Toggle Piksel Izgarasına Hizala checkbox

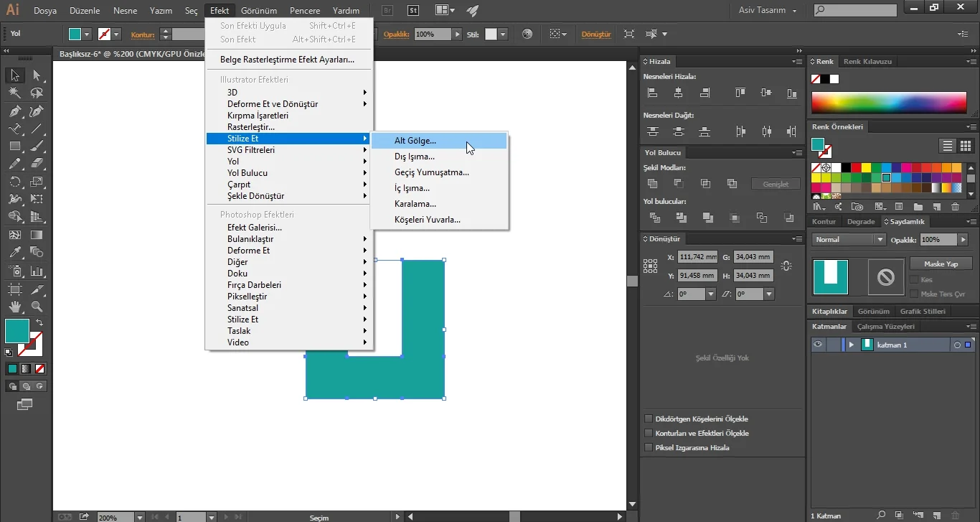tap(649, 447)
